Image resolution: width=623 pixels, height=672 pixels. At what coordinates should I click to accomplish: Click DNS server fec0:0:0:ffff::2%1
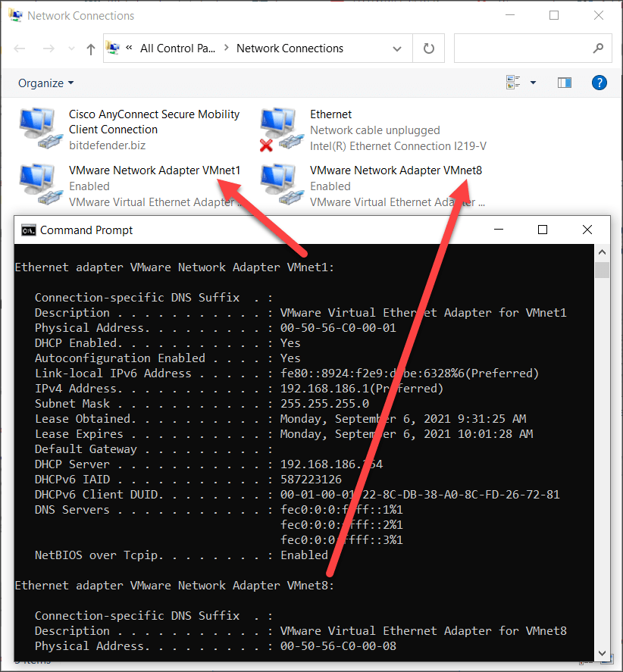(x=341, y=524)
